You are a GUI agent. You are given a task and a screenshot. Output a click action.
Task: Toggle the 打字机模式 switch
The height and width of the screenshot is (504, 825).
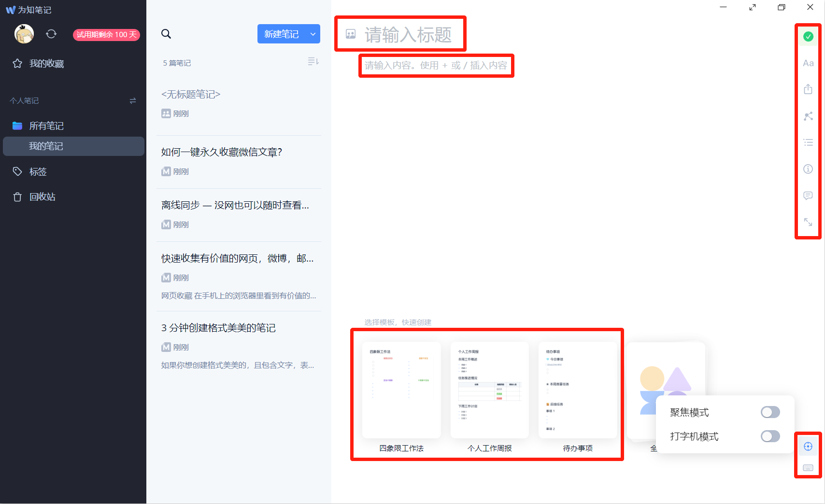click(770, 436)
